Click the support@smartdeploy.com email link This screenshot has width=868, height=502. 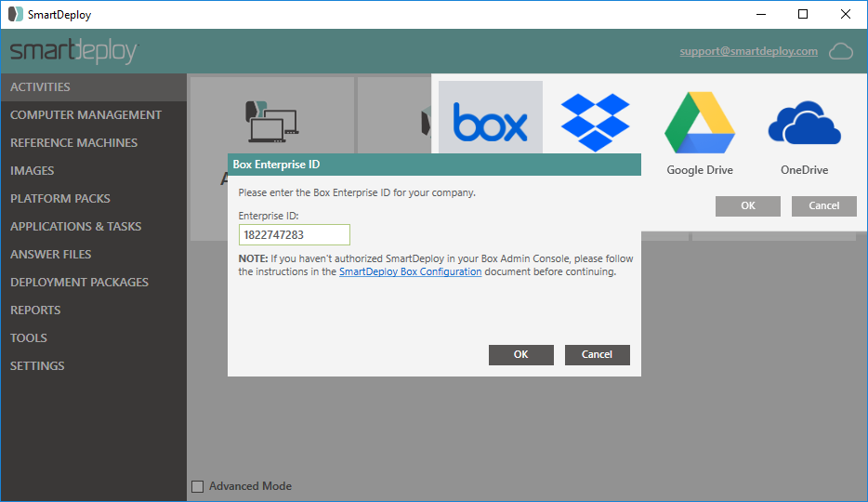point(748,51)
